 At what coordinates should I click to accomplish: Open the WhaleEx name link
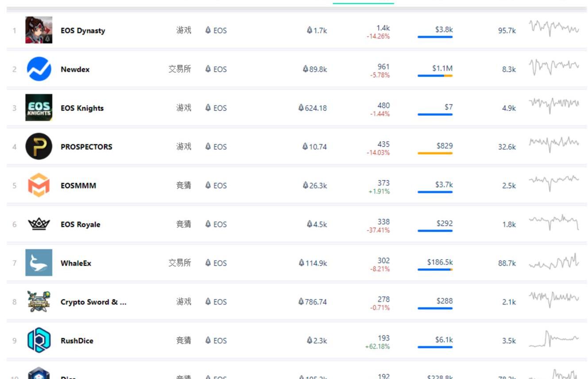click(x=76, y=263)
